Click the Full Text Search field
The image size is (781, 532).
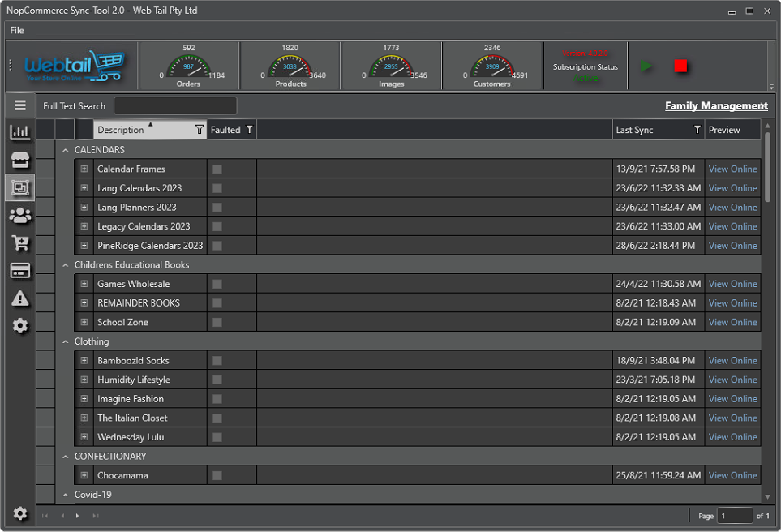point(175,106)
